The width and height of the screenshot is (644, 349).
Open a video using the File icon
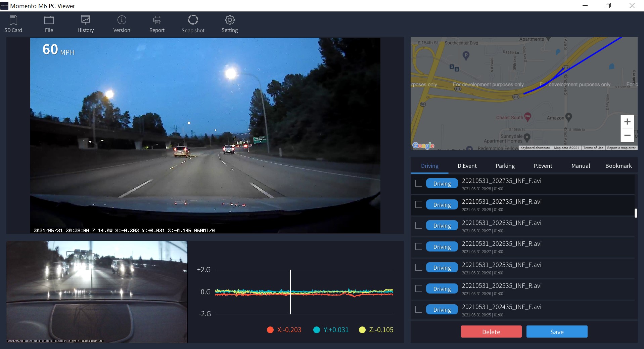click(49, 24)
